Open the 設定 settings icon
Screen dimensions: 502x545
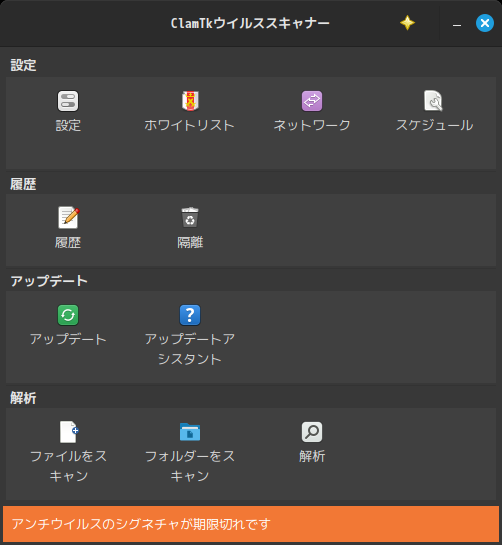click(68, 101)
